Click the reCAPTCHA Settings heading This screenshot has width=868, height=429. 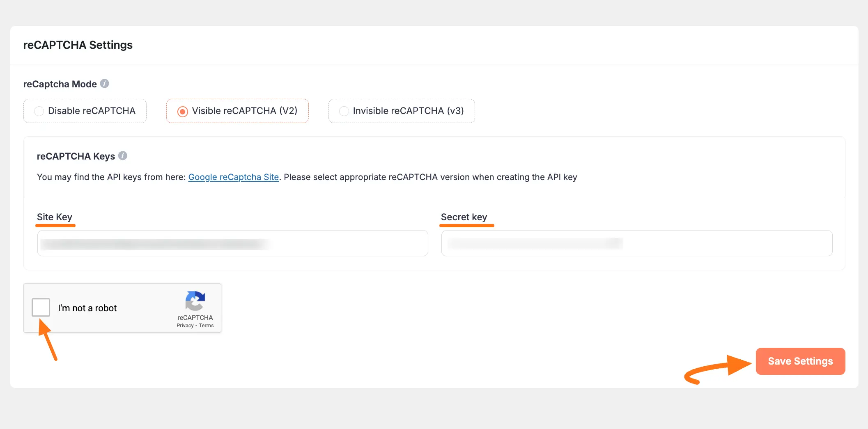(78, 45)
